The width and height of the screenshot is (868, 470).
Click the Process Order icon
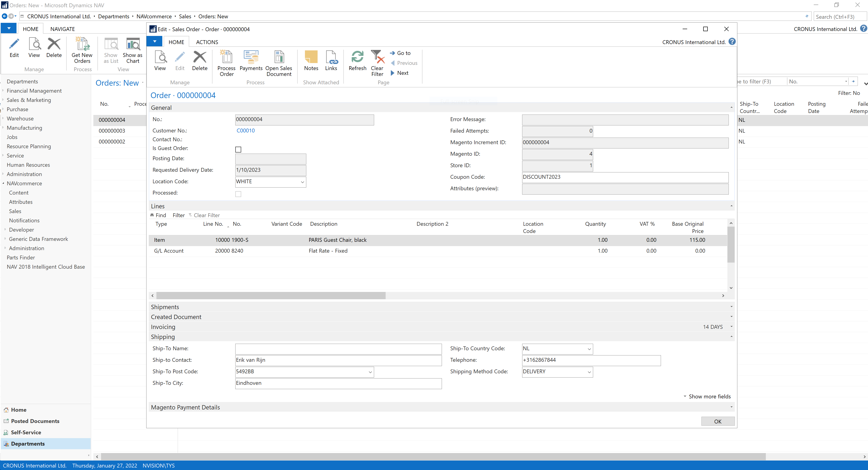click(x=226, y=57)
